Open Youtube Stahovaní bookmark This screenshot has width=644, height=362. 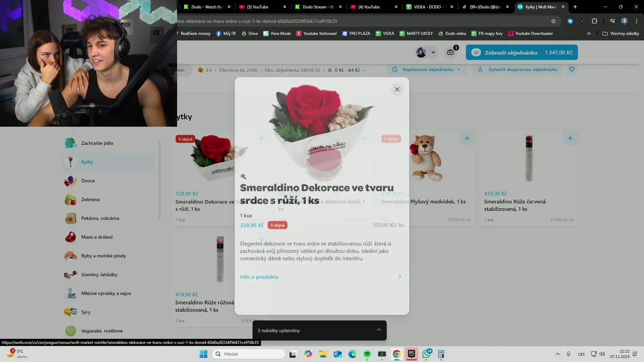click(317, 34)
